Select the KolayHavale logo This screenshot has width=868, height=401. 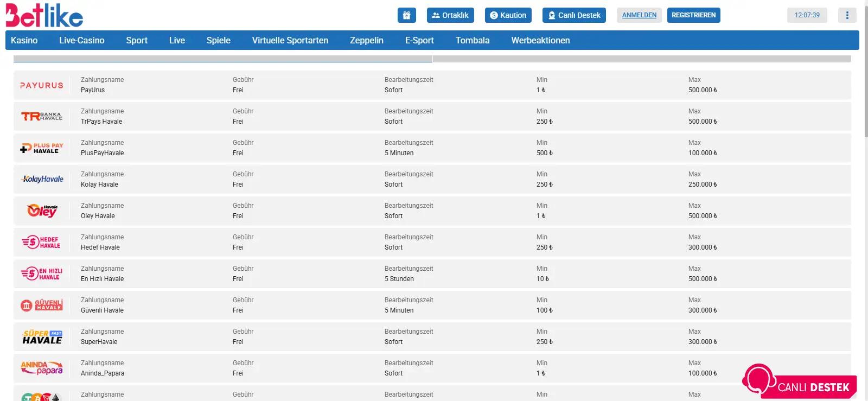point(42,179)
